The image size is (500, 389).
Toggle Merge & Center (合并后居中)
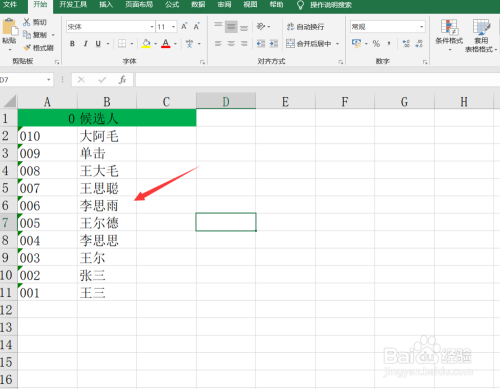click(x=309, y=43)
